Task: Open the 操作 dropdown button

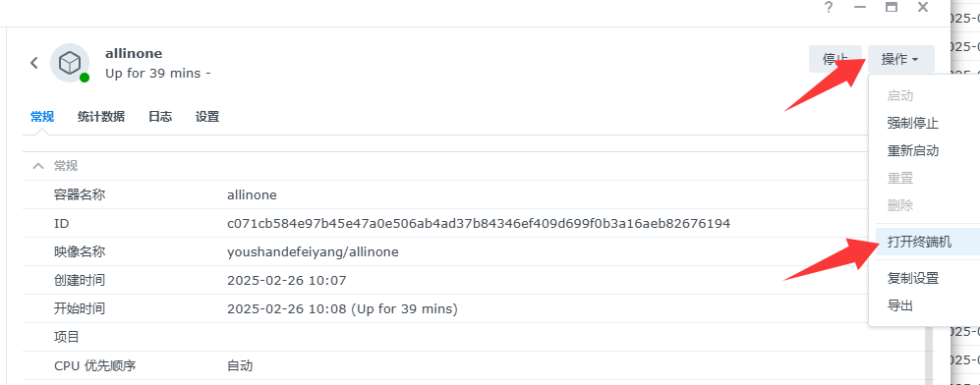Action: pos(900,59)
